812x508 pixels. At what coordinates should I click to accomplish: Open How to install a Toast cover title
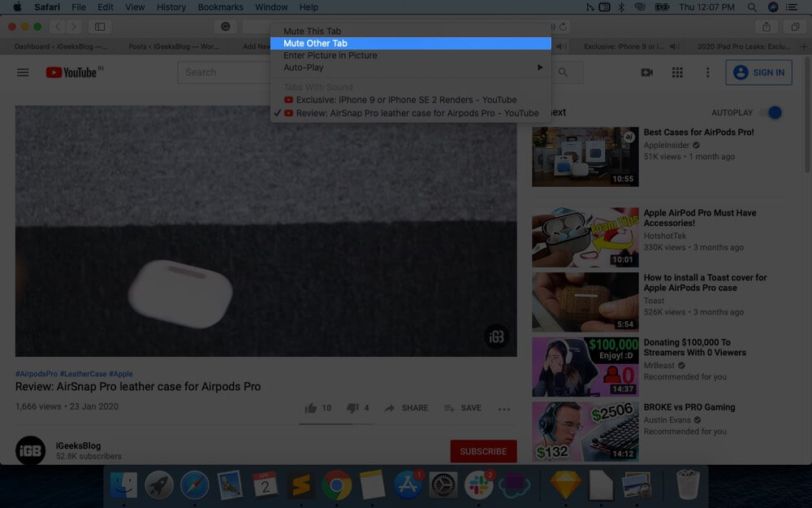click(705, 283)
